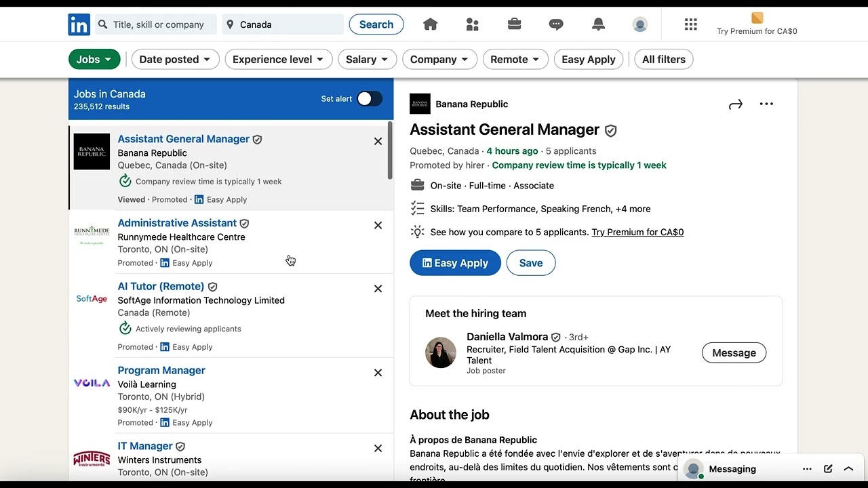Message Daniella Valmora
The height and width of the screenshot is (488, 868).
(x=734, y=353)
